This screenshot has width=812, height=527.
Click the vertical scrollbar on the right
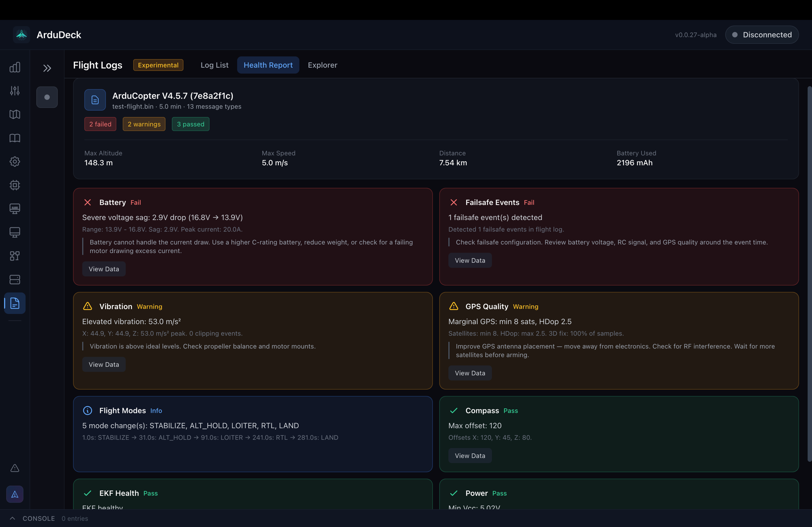click(x=809, y=273)
